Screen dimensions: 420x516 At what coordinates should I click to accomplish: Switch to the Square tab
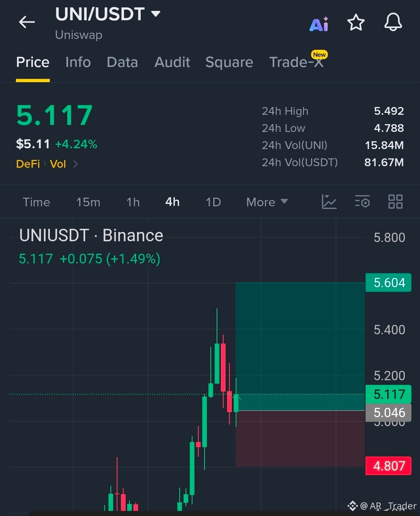pos(229,62)
